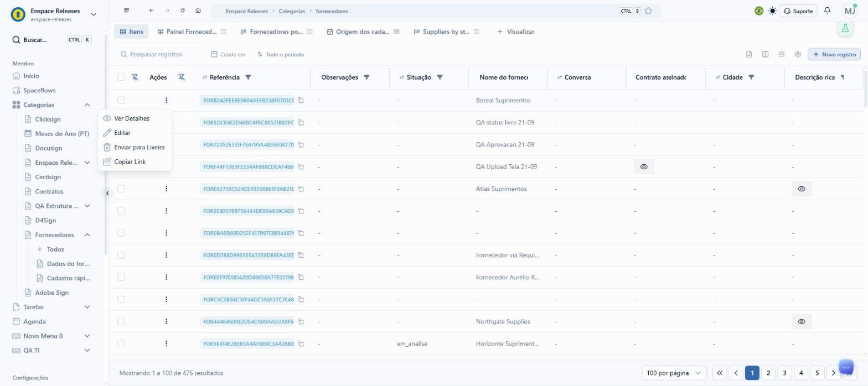The width and height of the screenshot is (868, 386).
Task: Filter the Cidade column
Action: pos(751,77)
